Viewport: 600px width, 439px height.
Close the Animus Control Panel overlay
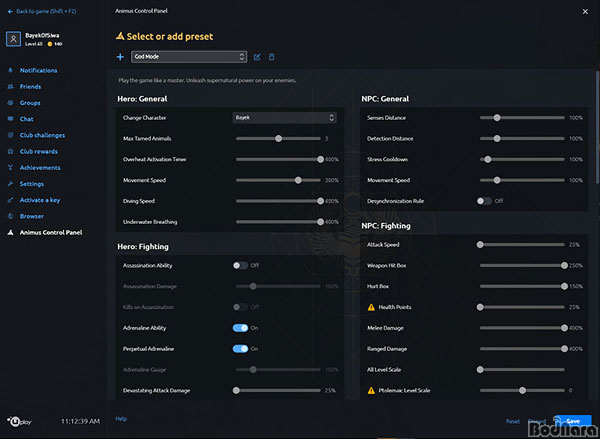coord(585,12)
